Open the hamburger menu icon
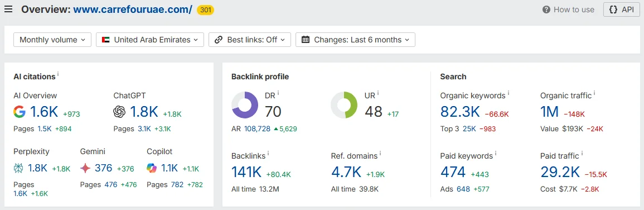Viewport: 644px width, 210px height. (8, 9)
